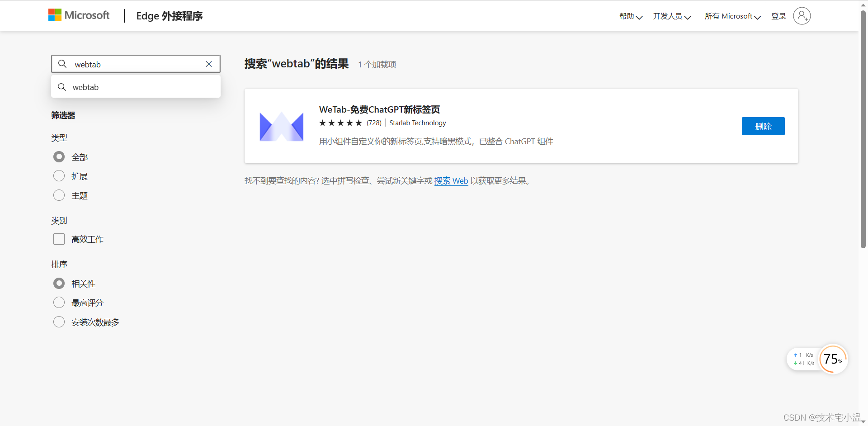868x426 pixels.
Task: Select the 扩展 type radio button
Action: [x=59, y=176]
